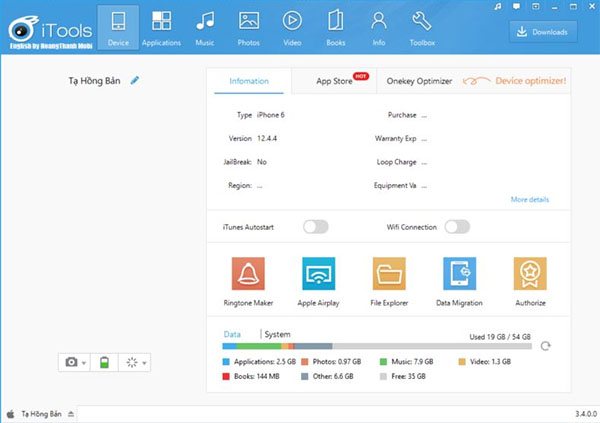Expand the screenshot camera dropdown arrow
This screenshot has height=423, width=600.
[84, 363]
